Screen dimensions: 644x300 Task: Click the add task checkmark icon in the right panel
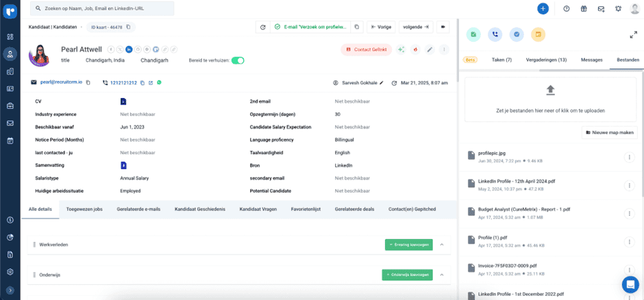[517, 35]
